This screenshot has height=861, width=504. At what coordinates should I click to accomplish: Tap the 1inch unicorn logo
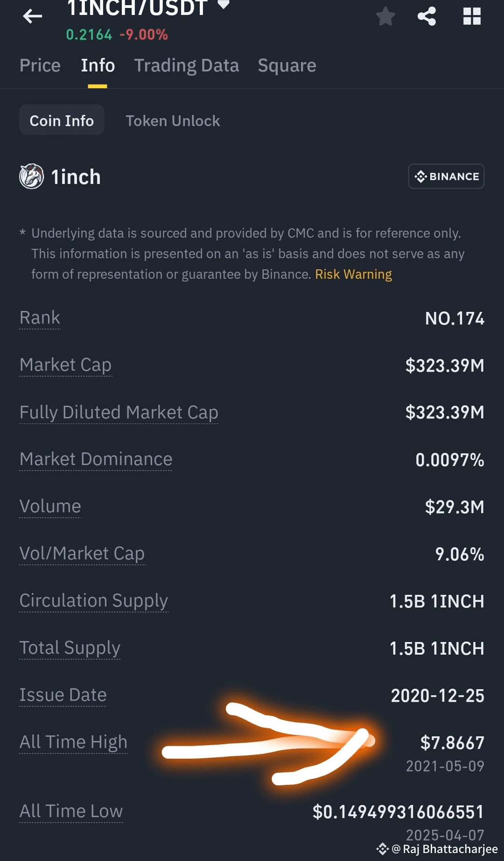click(x=31, y=176)
